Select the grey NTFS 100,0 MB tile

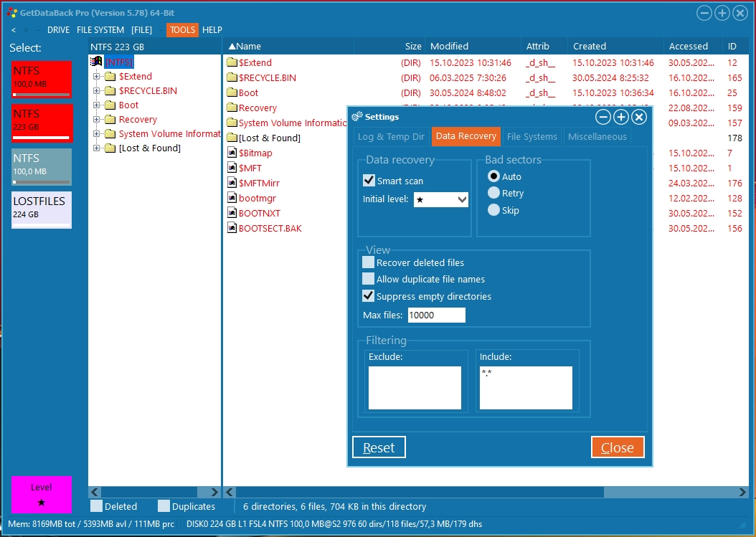(x=42, y=167)
